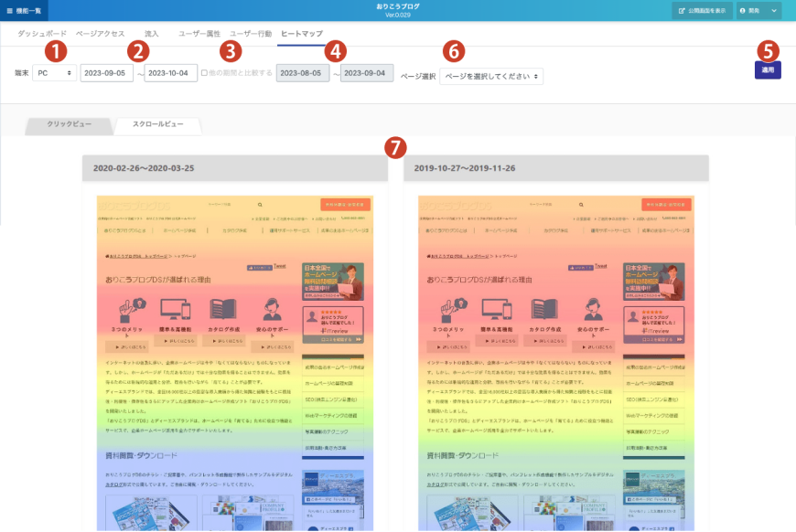Click red numbered marker 1 above device selector
This screenshot has width=796, height=532.
click(57, 50)
